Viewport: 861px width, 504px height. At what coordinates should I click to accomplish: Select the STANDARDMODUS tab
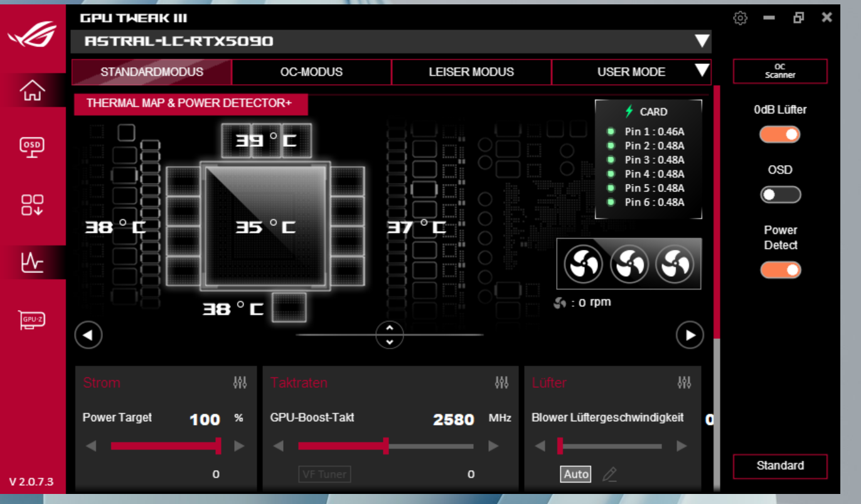click(152, 72)
